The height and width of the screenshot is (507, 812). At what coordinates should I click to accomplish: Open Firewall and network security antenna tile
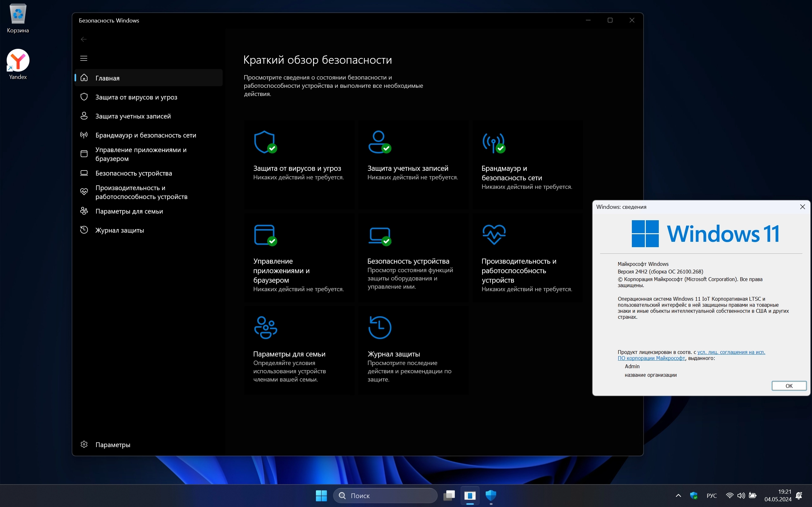coord(493,143)
